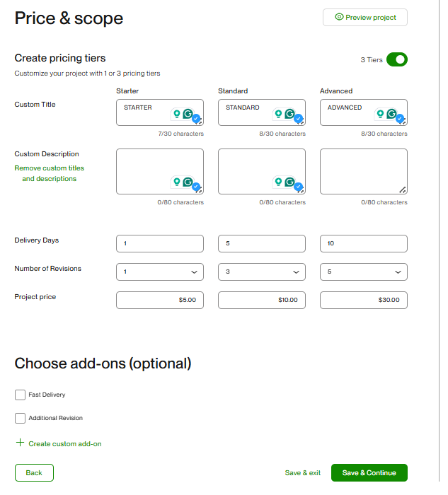
Task: Click the Advanced custom description box
Action: tap(364, 171)
